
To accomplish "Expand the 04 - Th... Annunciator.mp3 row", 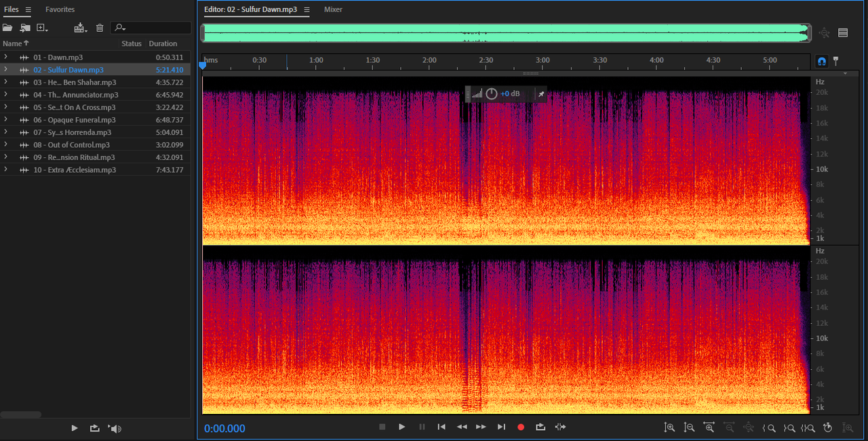I will [x=5, y=95].
